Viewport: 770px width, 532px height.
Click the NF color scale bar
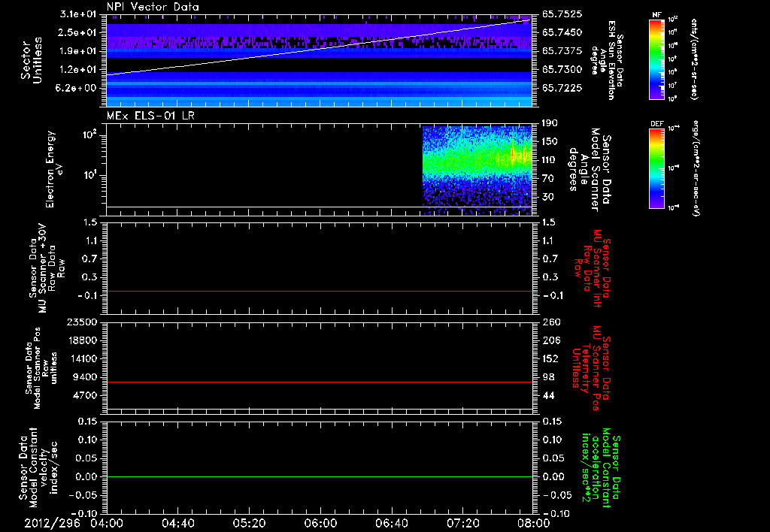[x=657, y=59]
